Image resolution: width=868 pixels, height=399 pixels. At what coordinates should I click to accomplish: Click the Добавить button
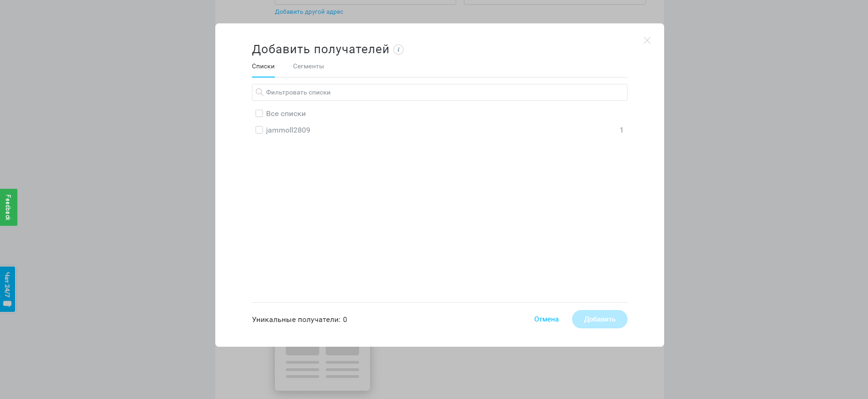point(600,319)
